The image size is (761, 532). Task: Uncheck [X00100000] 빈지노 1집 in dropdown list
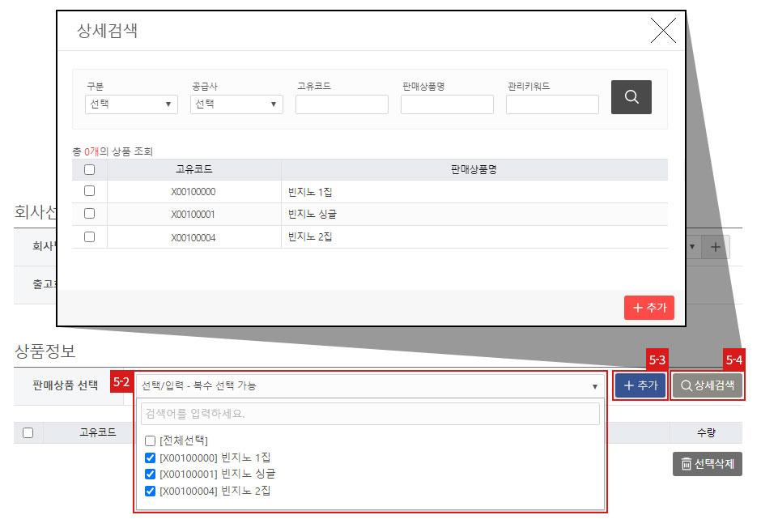150,458
